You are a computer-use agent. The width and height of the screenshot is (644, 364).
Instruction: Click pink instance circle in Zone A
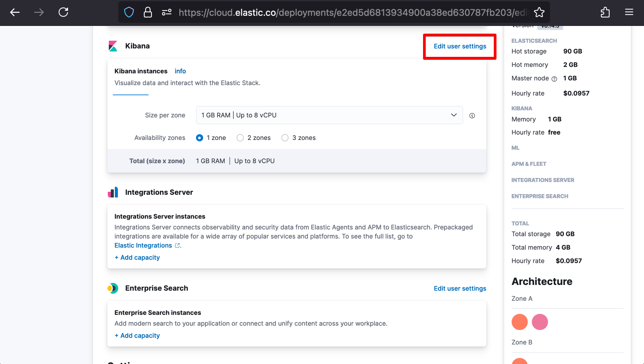pos(540,322)
